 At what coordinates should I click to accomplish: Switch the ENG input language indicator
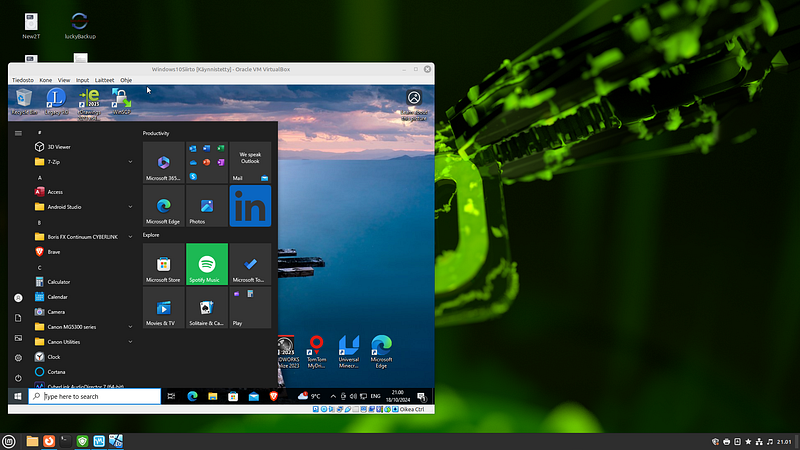tap(376, 396)
